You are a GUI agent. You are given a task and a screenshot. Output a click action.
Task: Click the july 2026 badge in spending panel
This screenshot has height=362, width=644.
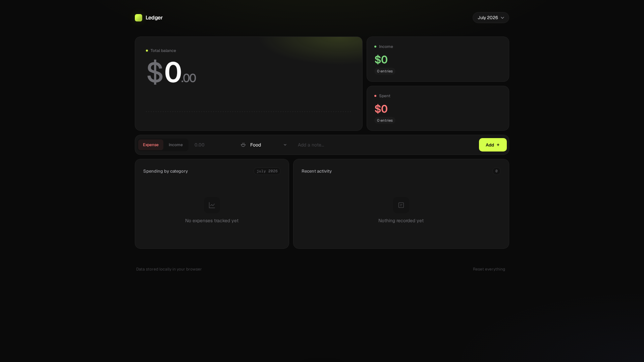(x=267, y=171)
